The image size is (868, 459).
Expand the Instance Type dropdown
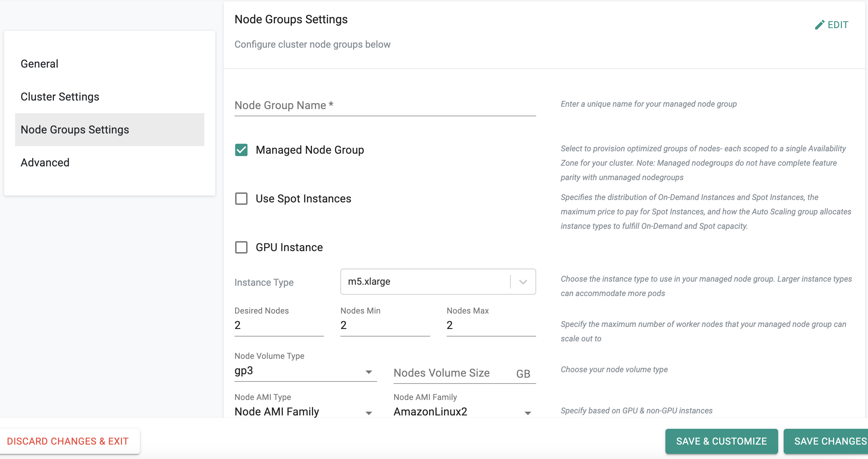(522, 282)
